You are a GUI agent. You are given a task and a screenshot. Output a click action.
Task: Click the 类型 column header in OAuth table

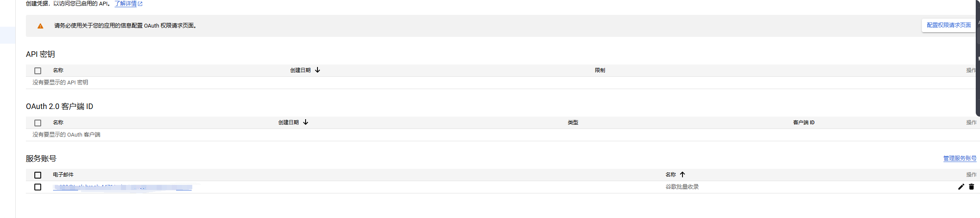point(573,123)
